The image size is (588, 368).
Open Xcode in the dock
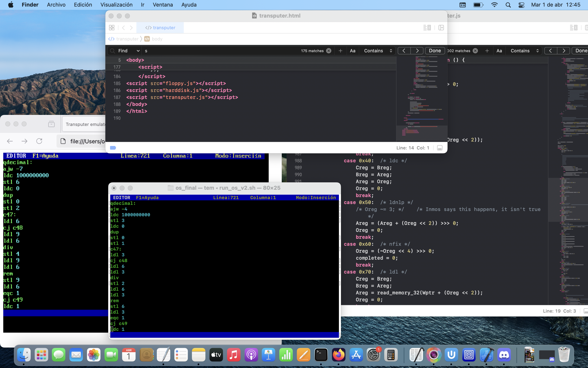coord(487,355)
